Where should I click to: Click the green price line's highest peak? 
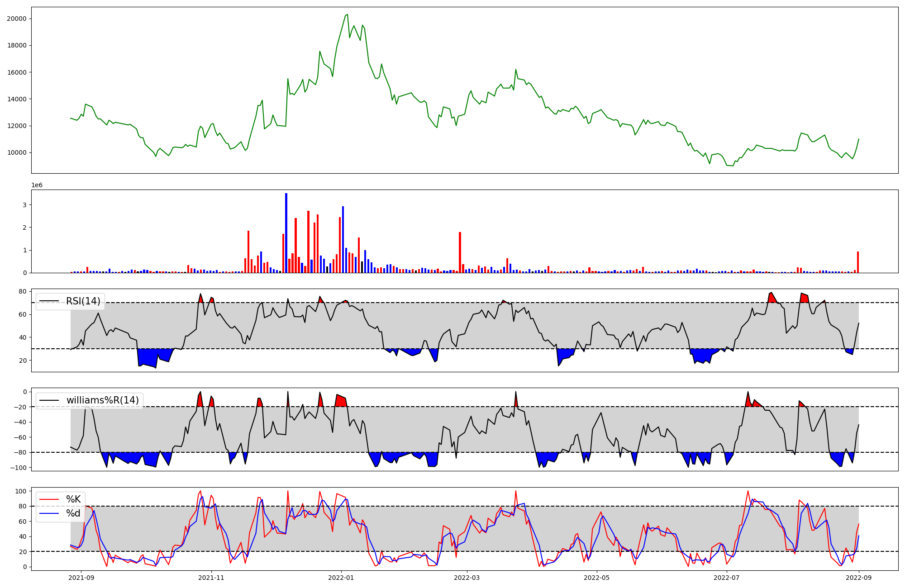click(x=347, y=14)
